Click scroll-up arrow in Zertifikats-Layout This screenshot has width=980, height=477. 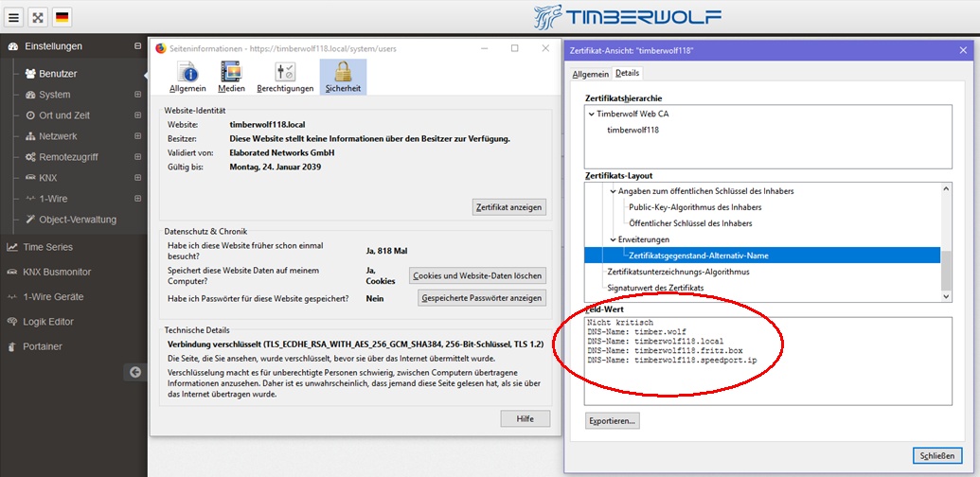click(946, 189)
